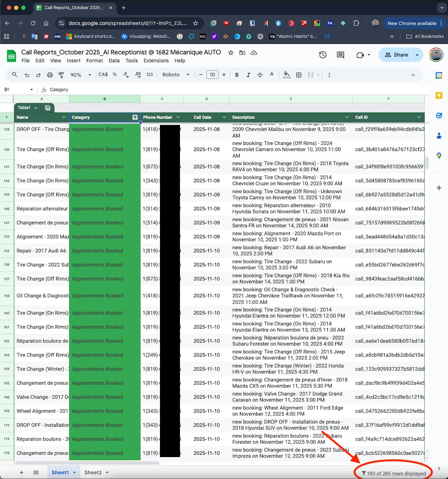Viewport: 448px width, 479px height.
Task: Activate the paint format tool
Action: tap(61, 75)
